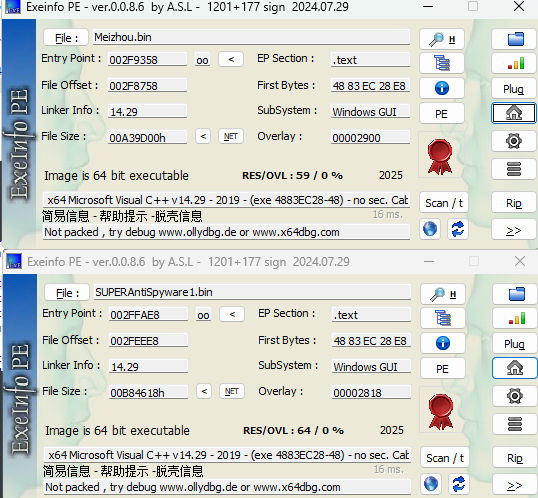
Task: Click File Size value 00B84618h
Action: point(149,392)
